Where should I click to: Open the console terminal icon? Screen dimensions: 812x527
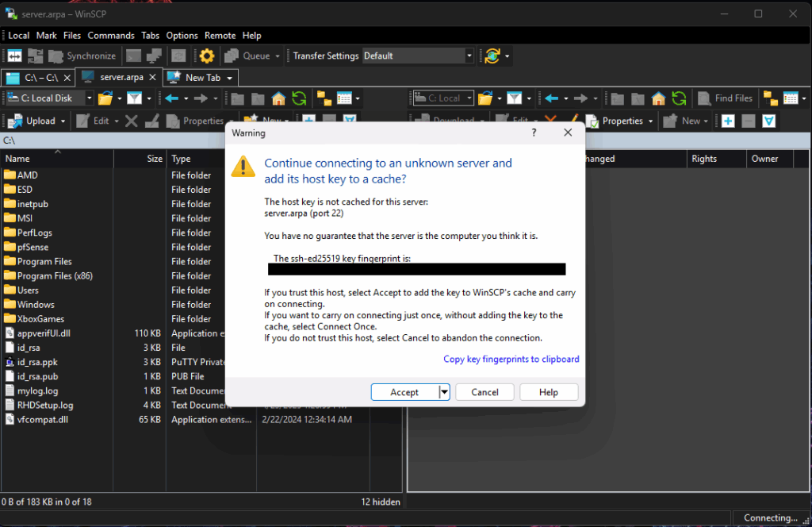133,56
